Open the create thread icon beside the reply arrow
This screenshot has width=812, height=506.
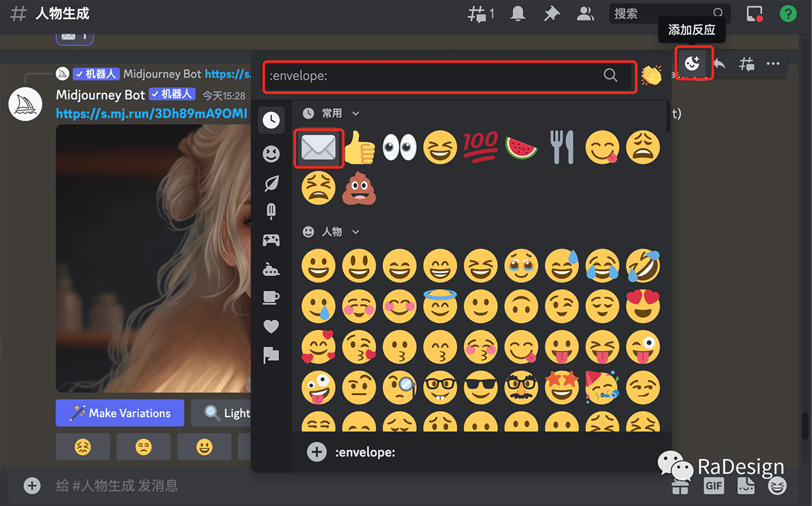tap(747, 63)
